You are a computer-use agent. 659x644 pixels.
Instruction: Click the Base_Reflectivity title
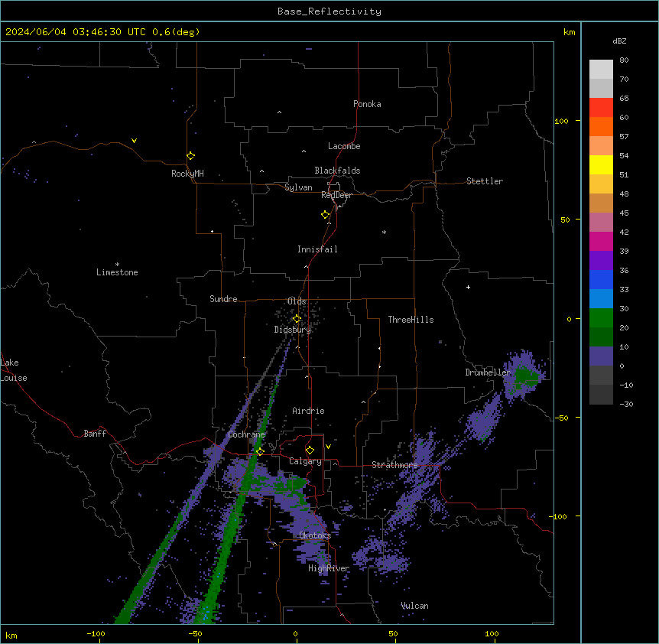[329, 11]
